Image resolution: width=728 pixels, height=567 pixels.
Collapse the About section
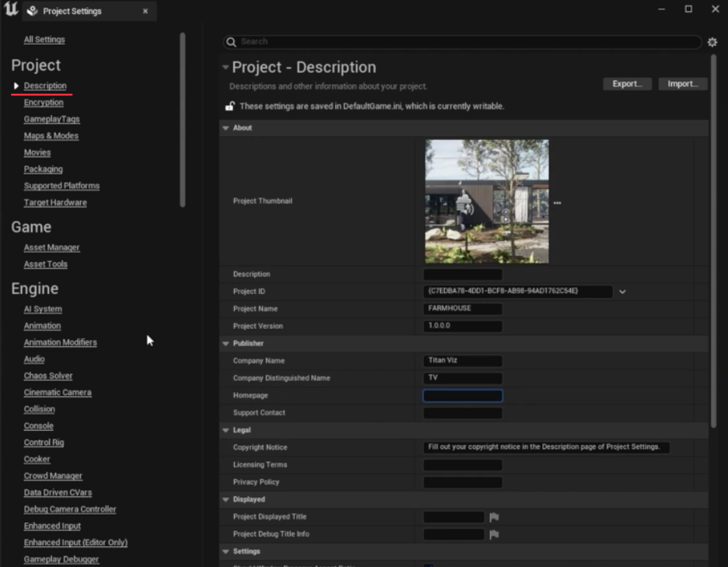click(226, 128)
